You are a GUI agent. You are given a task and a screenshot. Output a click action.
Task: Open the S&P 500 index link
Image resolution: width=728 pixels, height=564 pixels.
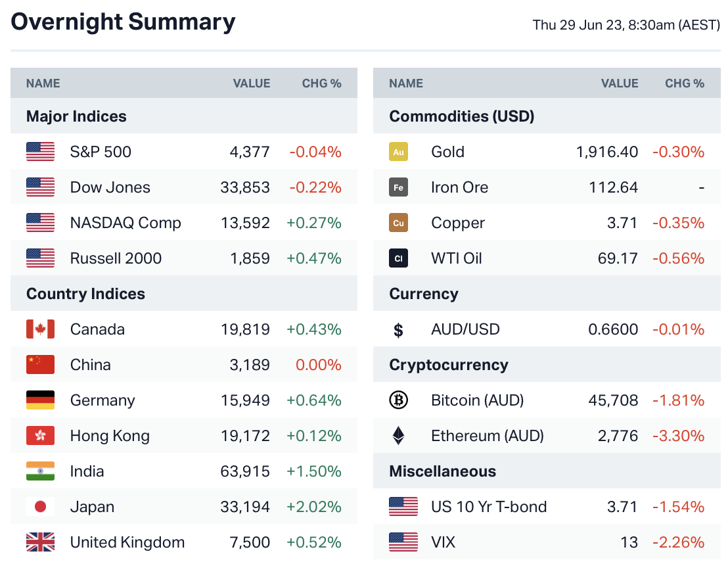tap(101, 152)
